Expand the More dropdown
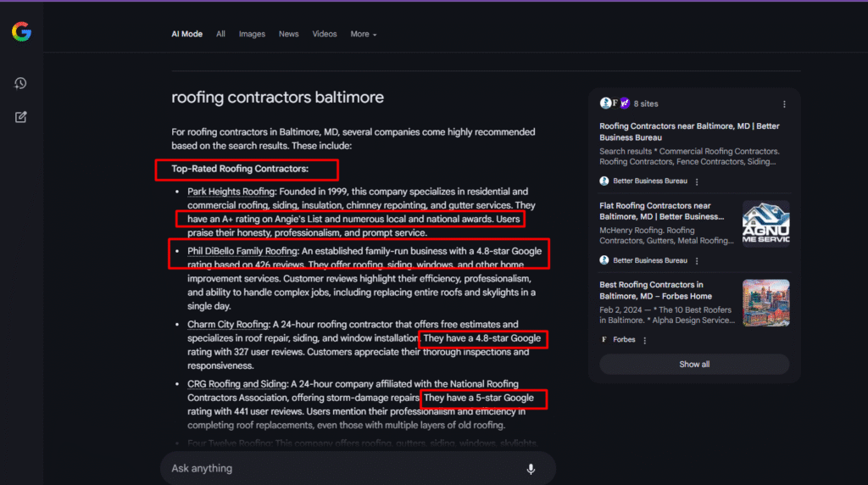This screenshot has width=868, height=485. tap(363, 34)
